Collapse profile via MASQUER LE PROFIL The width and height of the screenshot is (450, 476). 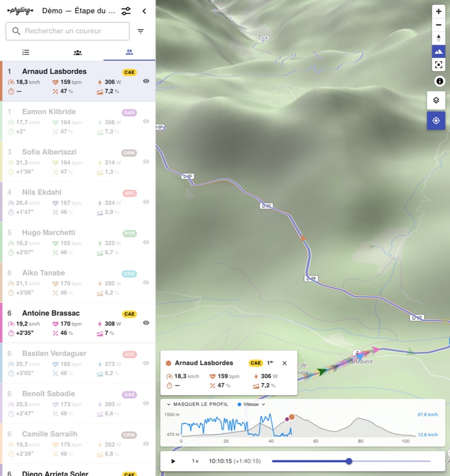tap(198, 405)
